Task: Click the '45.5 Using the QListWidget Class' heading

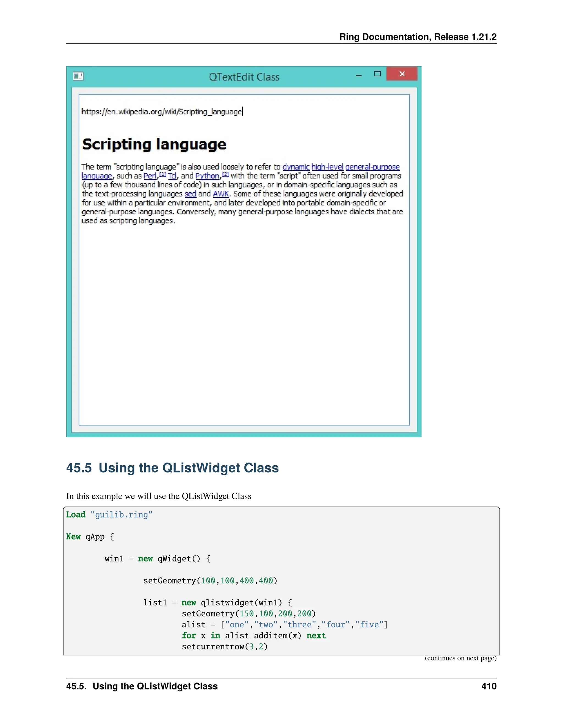Action: [172, 468]
